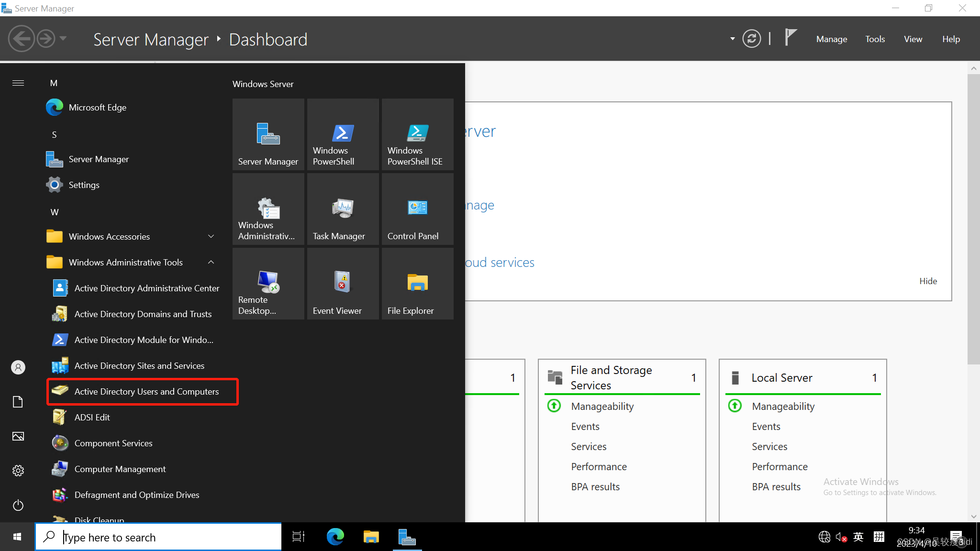Open the Control Panel tile
The width and height of the screenshot is (980, 551).
tap(417, 209)
